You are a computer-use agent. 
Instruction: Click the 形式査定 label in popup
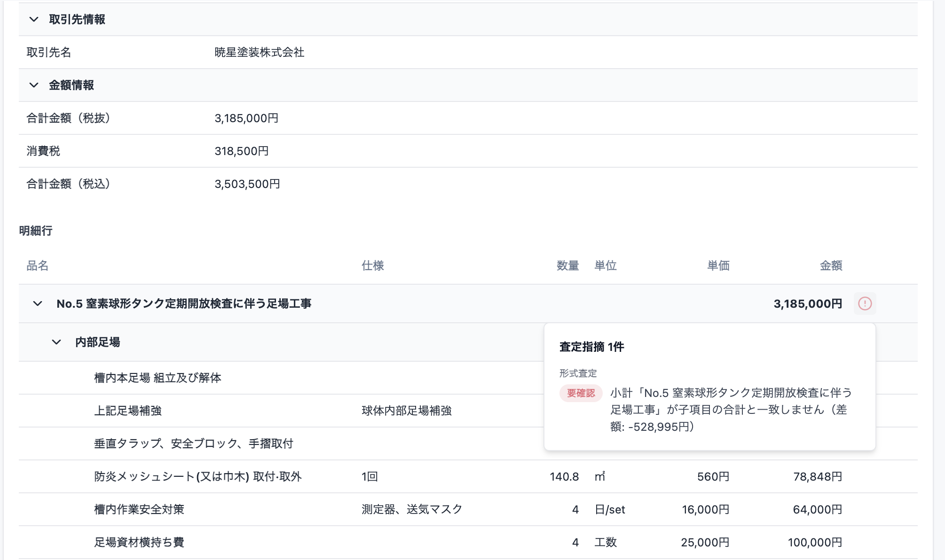point(577,373)
